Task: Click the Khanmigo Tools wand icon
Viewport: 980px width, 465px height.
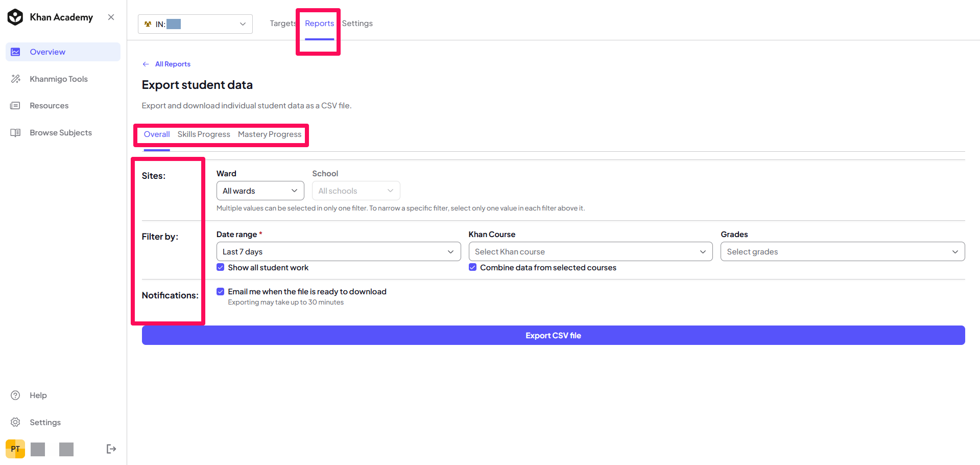Action: (x=16, y=79)
